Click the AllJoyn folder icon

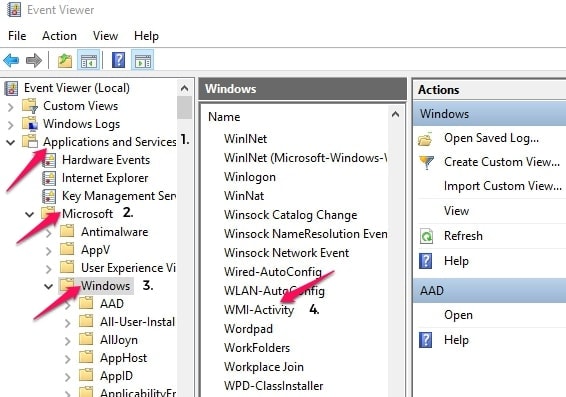[86, 340]
